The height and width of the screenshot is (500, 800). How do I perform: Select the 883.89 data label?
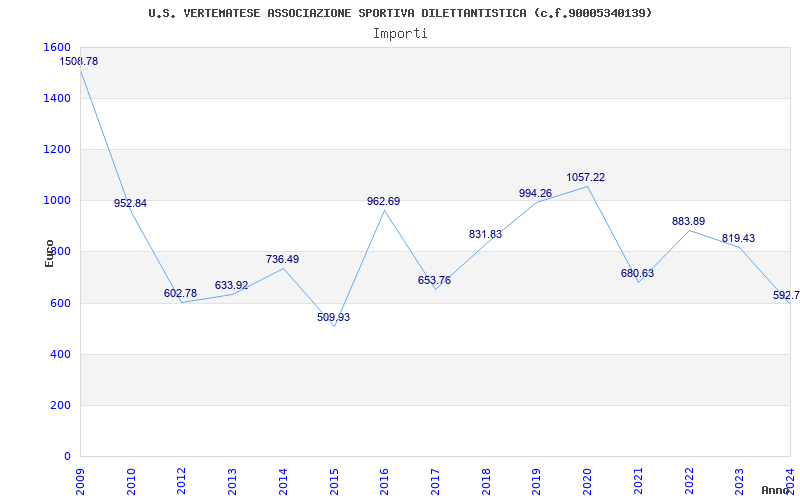click(688, 221)
